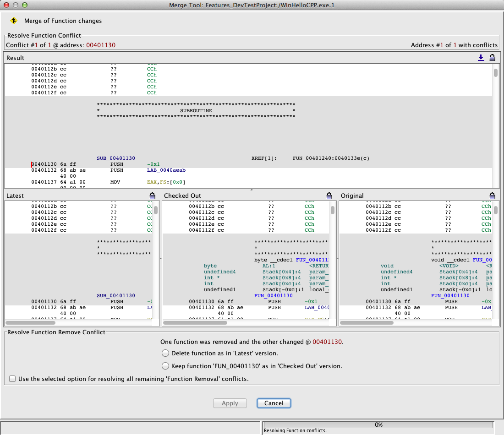
Task: Click the 0% progress bar in status area
Action: tap(378, 424)
